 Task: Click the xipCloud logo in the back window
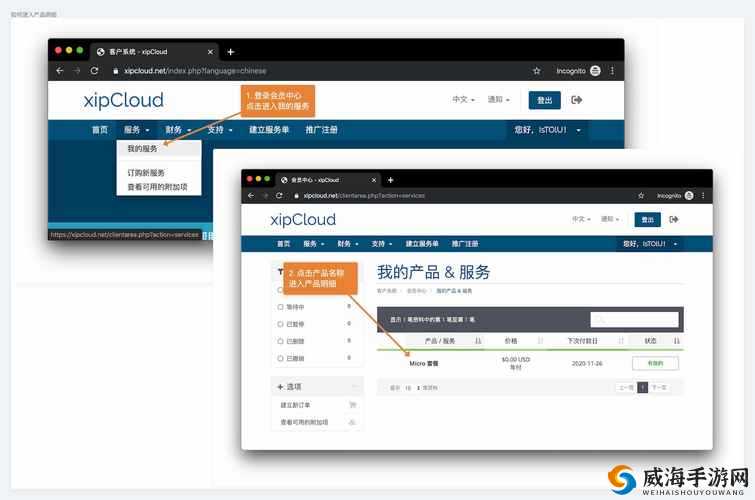pyautogui.click(x=123, y=100)
